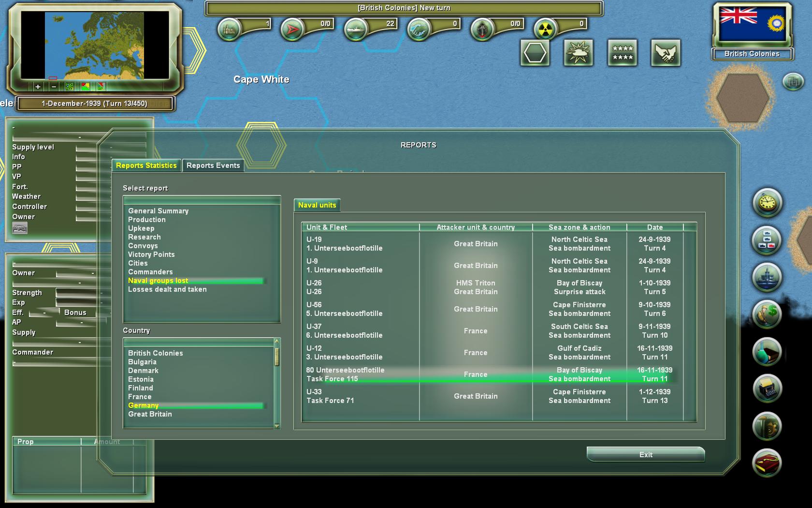
Task: Select the Production report
Action: coord(147,220)
